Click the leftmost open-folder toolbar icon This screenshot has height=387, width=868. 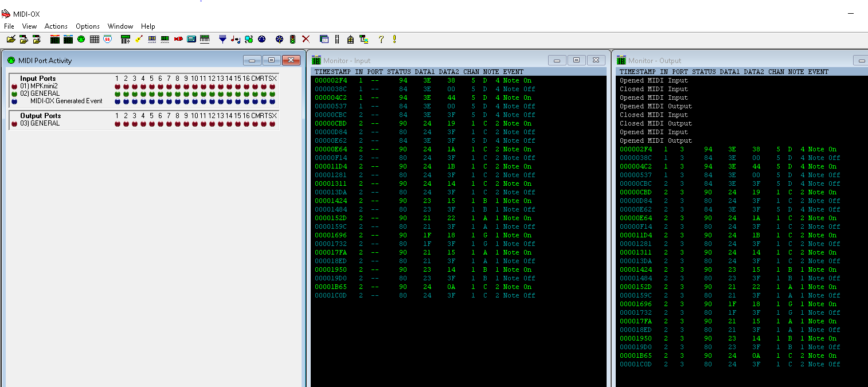pos(11,39)
